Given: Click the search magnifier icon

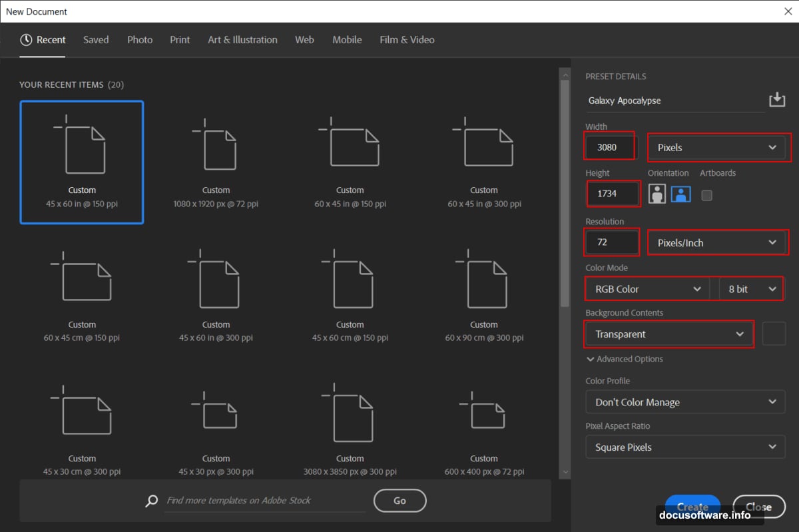Looking at the screenshot, I should point(151,501).
